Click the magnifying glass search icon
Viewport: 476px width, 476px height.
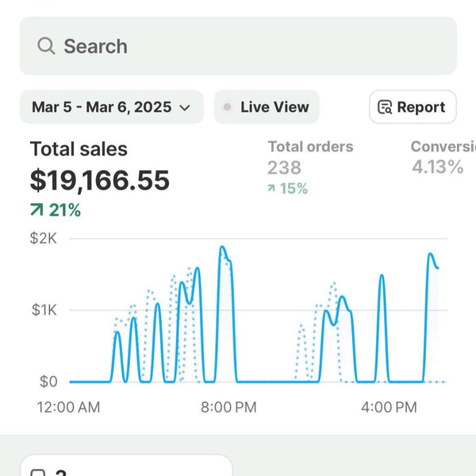click(x=46, y=46)
